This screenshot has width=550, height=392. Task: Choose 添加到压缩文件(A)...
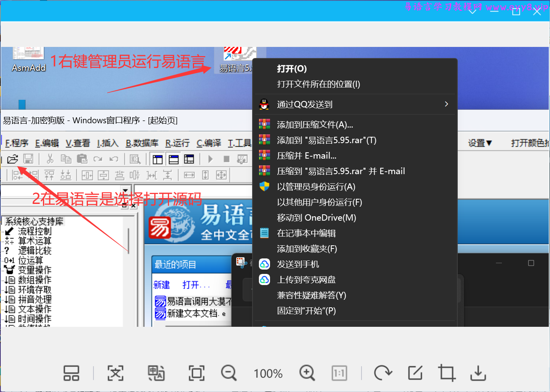355,125
